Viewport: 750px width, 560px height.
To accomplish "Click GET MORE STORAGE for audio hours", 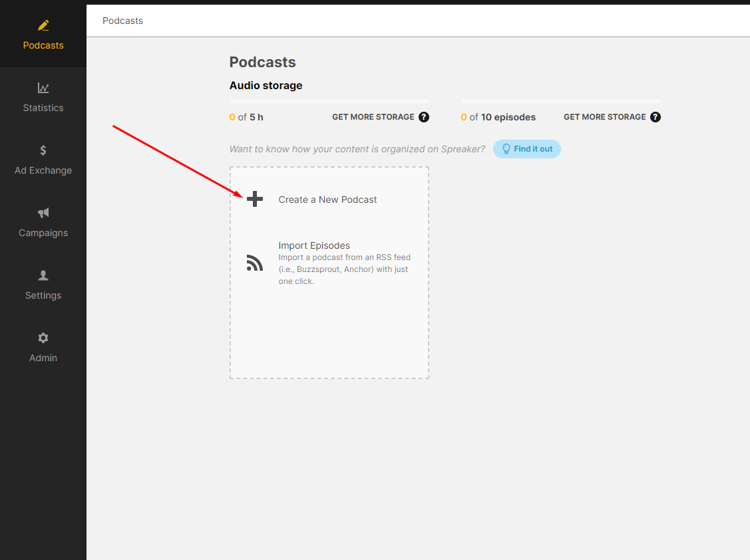I will (373, 117).
